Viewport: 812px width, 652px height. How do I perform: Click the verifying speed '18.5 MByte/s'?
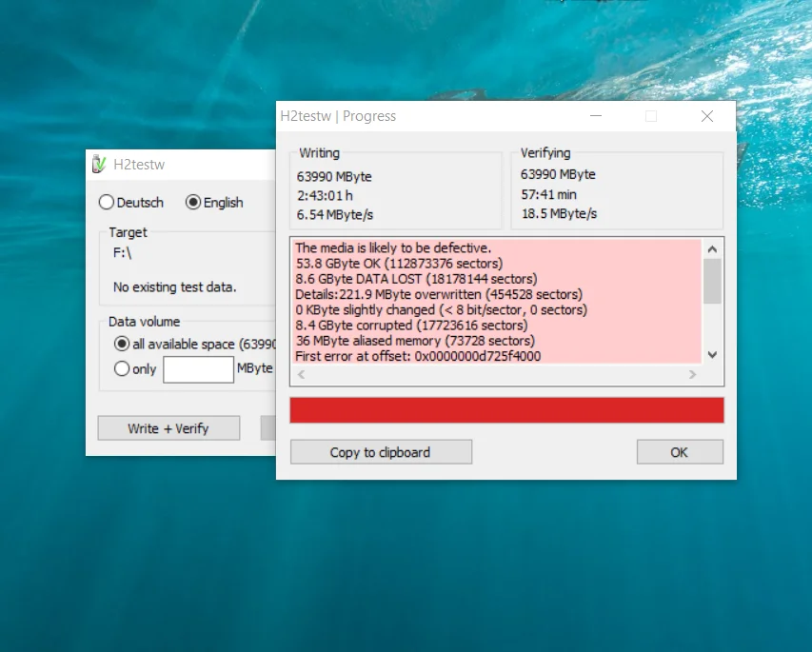point(559,213)
